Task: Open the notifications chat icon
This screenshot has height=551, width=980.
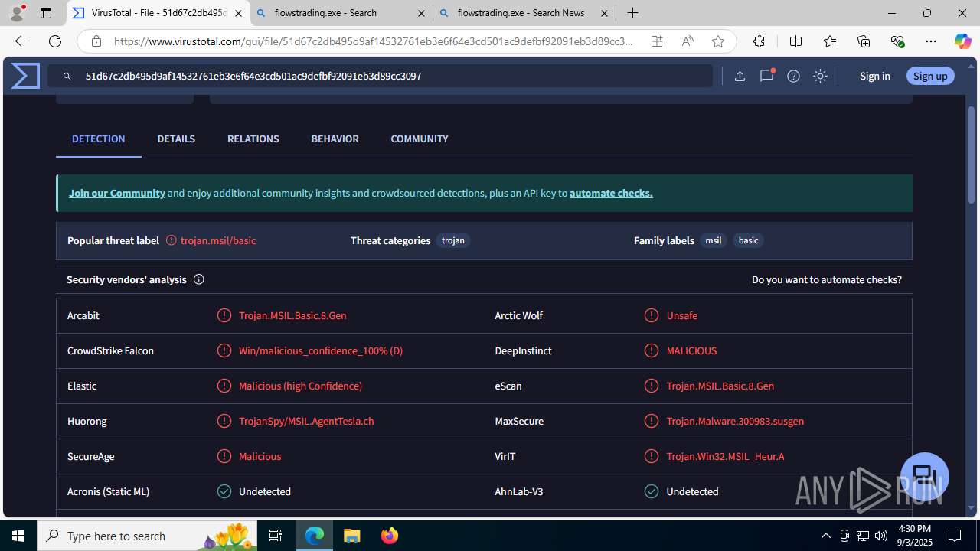Action: click(x=766, y=76)
